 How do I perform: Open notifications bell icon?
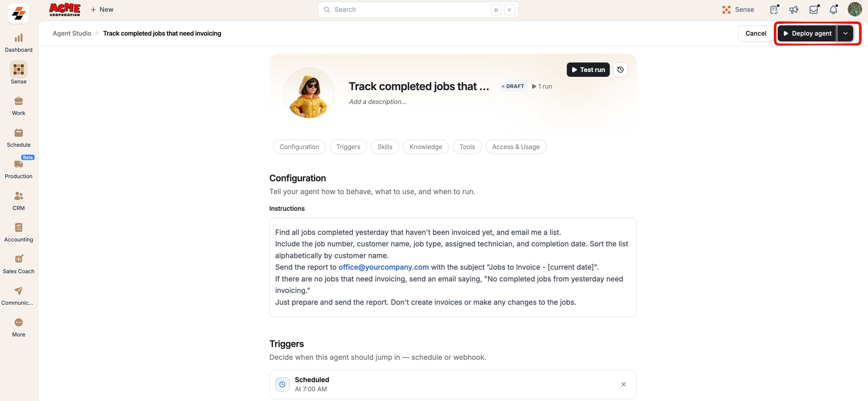click(x=833, y=10)
